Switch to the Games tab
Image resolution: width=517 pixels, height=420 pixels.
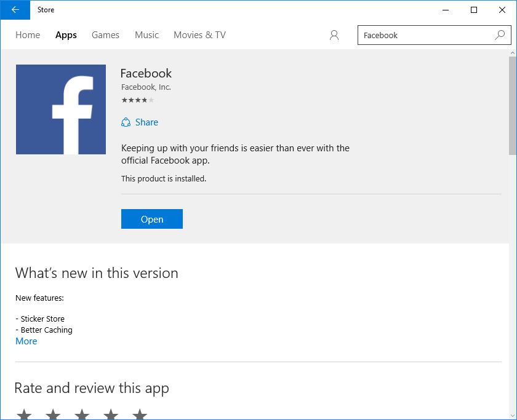(105, 35)
